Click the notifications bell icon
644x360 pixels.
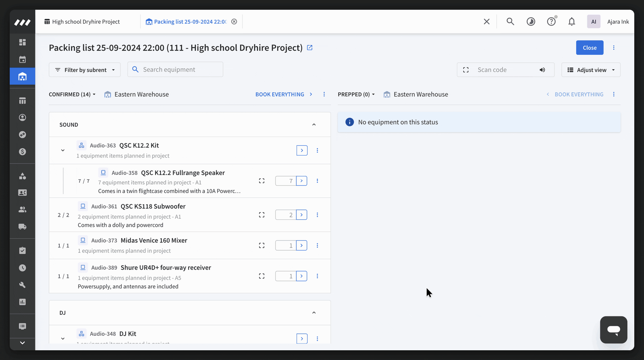(x=572, y=22)
